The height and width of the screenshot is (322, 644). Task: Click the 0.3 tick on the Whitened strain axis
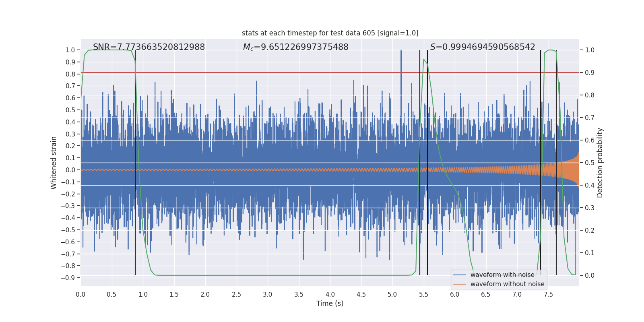(x=70, y=134)
